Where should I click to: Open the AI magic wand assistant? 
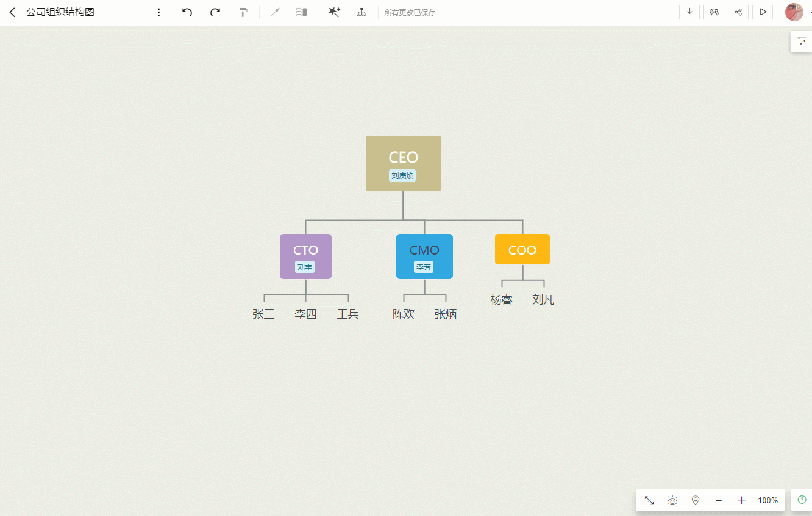334,12
